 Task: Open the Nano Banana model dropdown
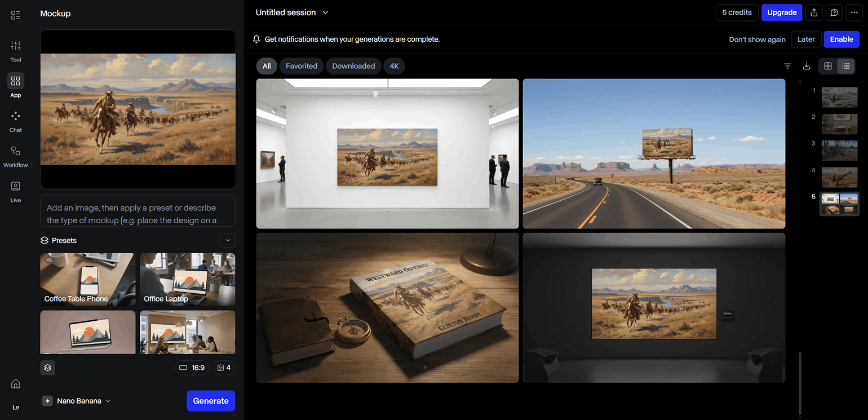(77, 401)
